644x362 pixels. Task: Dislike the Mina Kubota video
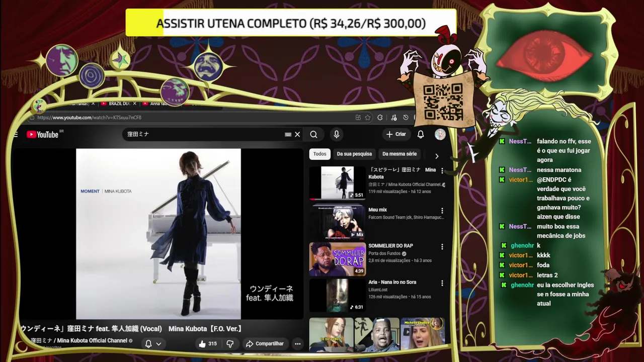pos(230,344)
